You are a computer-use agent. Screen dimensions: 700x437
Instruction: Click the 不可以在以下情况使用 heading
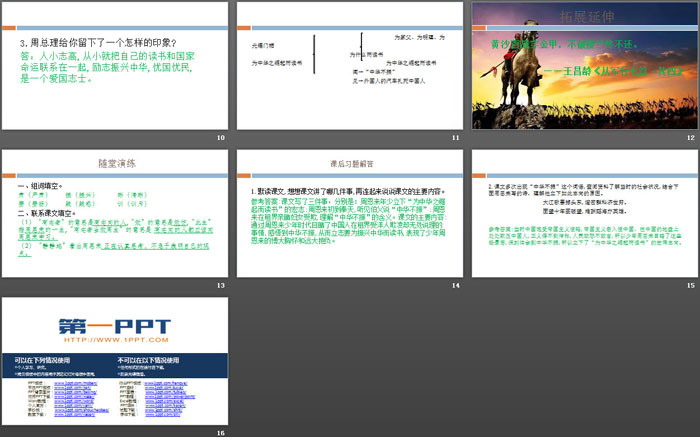(x=149, y=360)
